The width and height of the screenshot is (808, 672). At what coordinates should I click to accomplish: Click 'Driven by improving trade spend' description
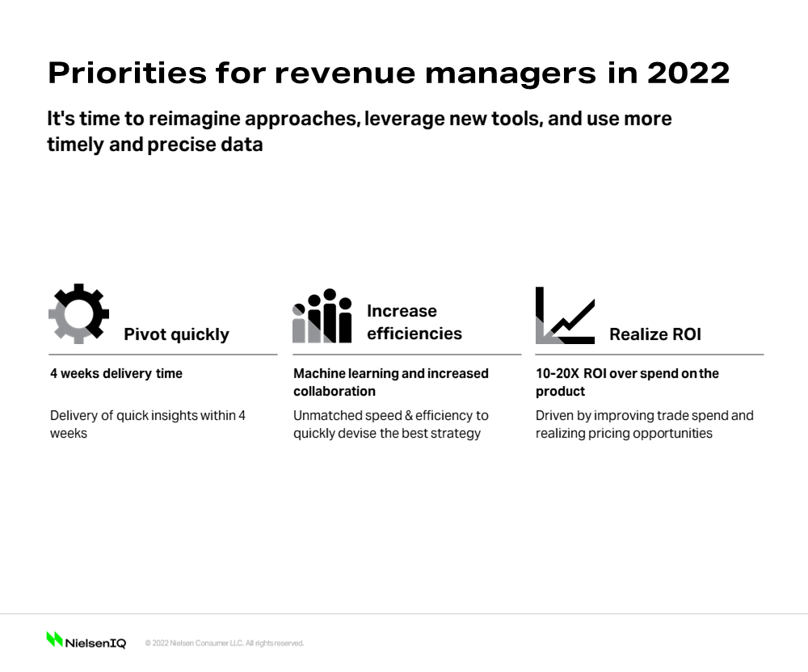[645, 424]
